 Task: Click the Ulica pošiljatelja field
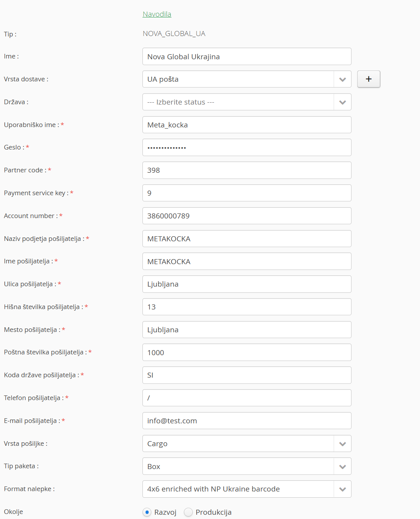[x=247, y=284]
